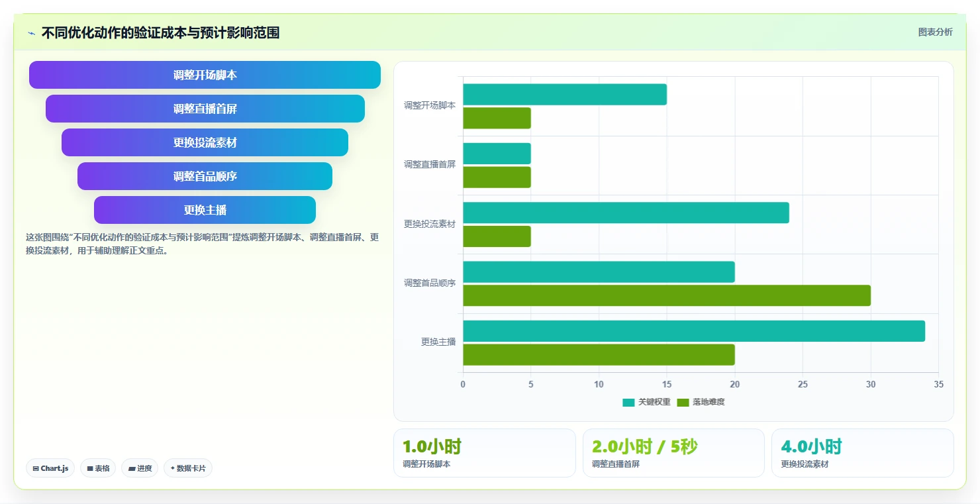Click the 1.0小时 data card
This screenshot has width=980, height=504.
tap(484, 453)
